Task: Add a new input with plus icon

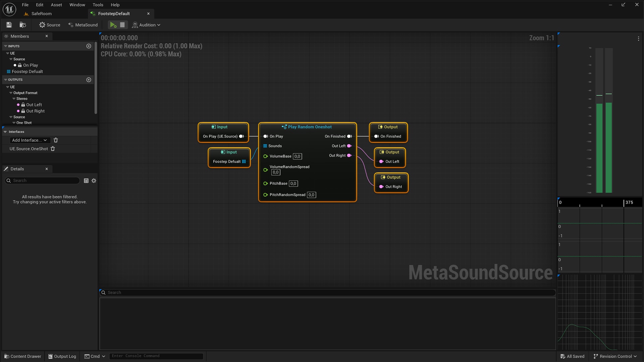Action: [89, 46]
